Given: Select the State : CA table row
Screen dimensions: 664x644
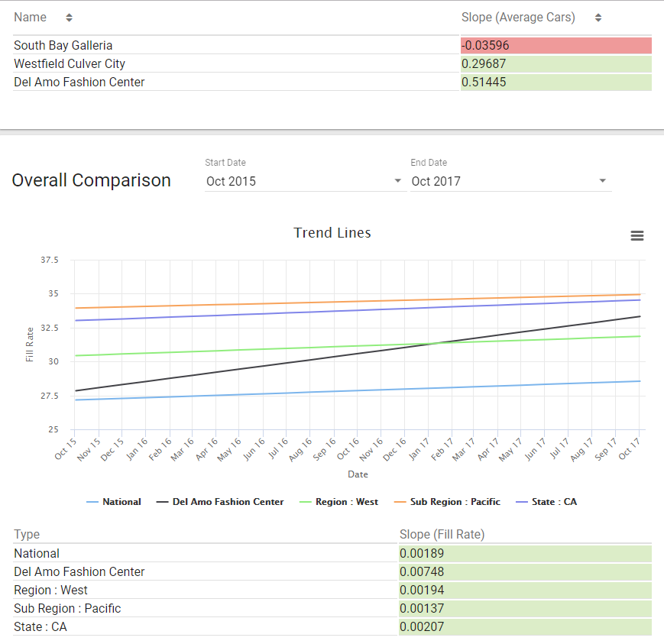Looking at the screenshot, I should [x=332, y=626].
